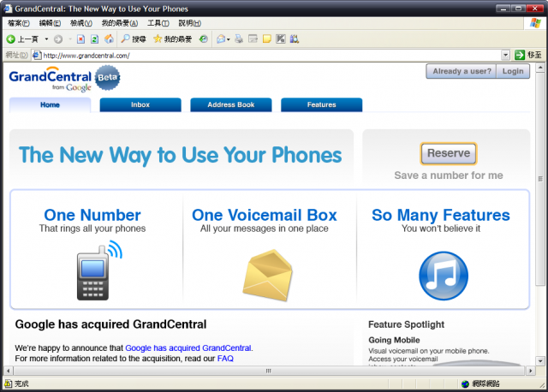The width and height of the screenshot is (548, 392).
Task: Switch to the Home tab
Action: 50,104
